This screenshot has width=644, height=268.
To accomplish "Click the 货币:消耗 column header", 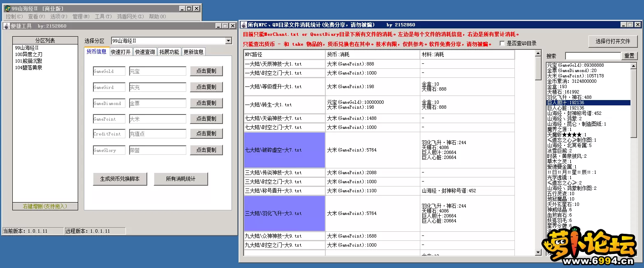I will (373, 54).
